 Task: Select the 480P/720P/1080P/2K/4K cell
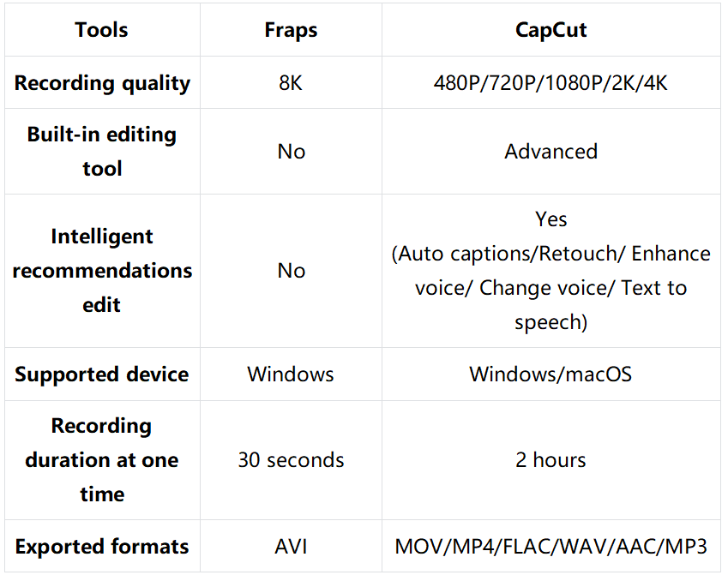(x=551, y=83)
